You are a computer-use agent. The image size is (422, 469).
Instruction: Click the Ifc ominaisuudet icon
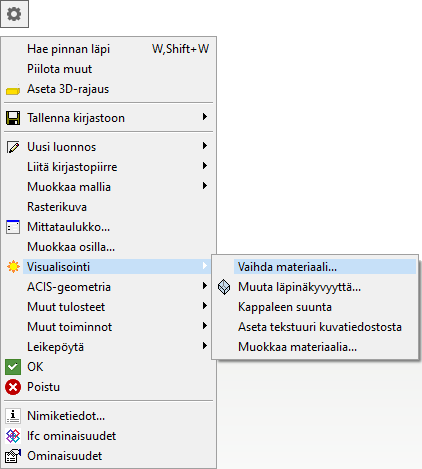(13, 436)
